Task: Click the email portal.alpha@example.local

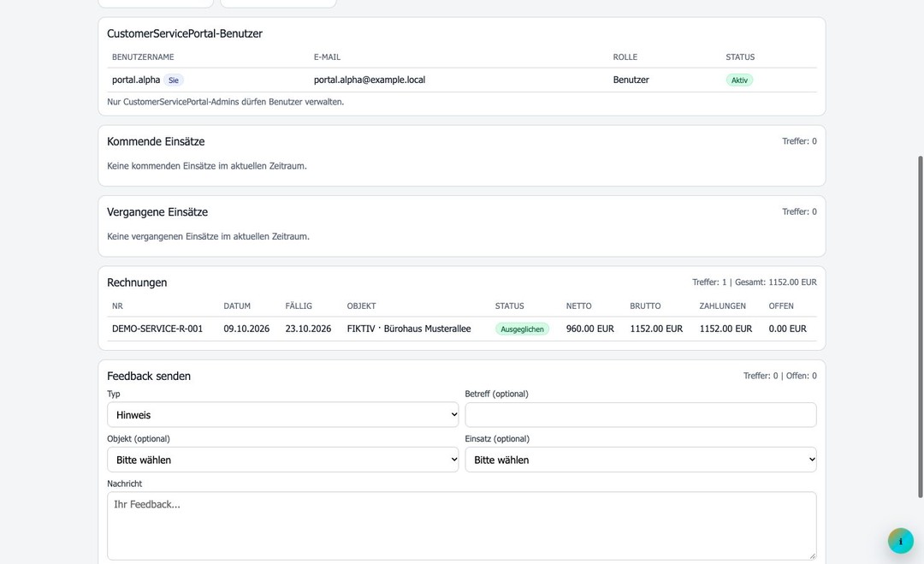Action: (x=370, y=80)
